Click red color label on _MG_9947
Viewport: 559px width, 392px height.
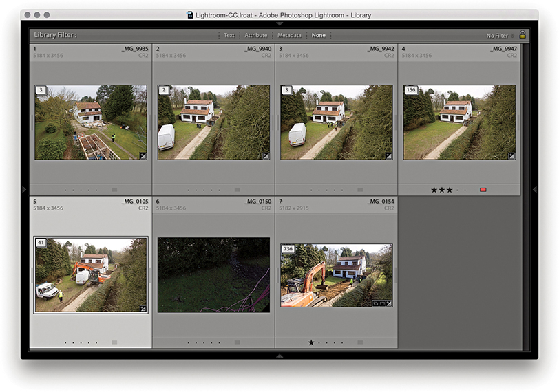pyautogui.click(x=483, y=190)
